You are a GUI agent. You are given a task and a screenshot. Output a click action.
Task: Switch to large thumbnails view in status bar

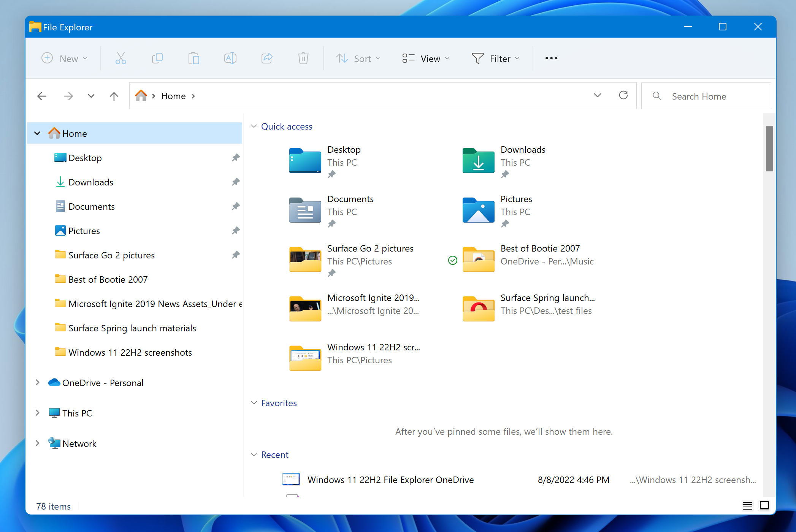(764, 506)
